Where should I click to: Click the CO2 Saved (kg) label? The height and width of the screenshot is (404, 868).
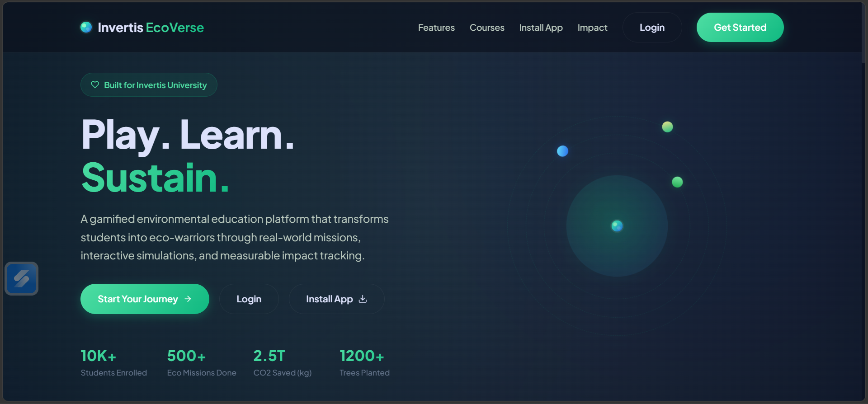point(282,372)
